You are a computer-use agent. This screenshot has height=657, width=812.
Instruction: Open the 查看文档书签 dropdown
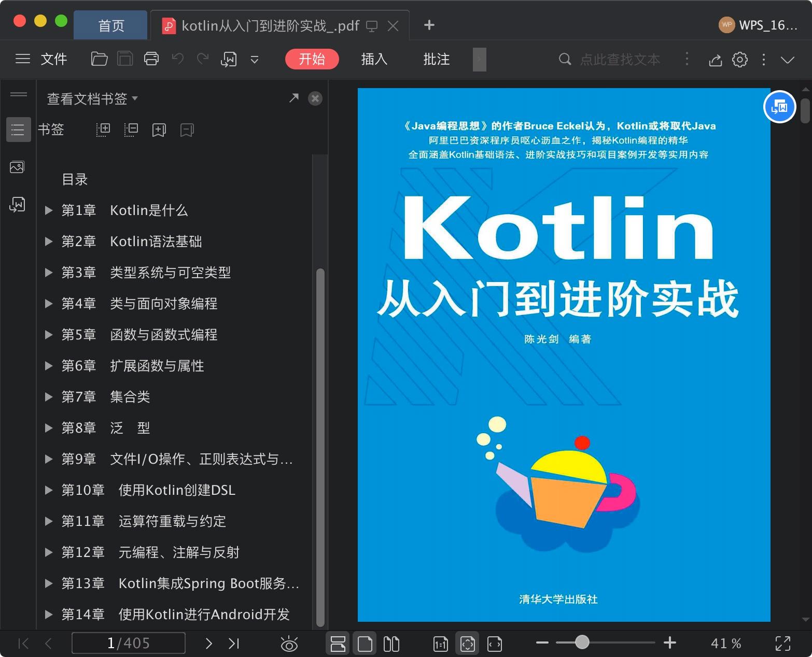point(92,98)
